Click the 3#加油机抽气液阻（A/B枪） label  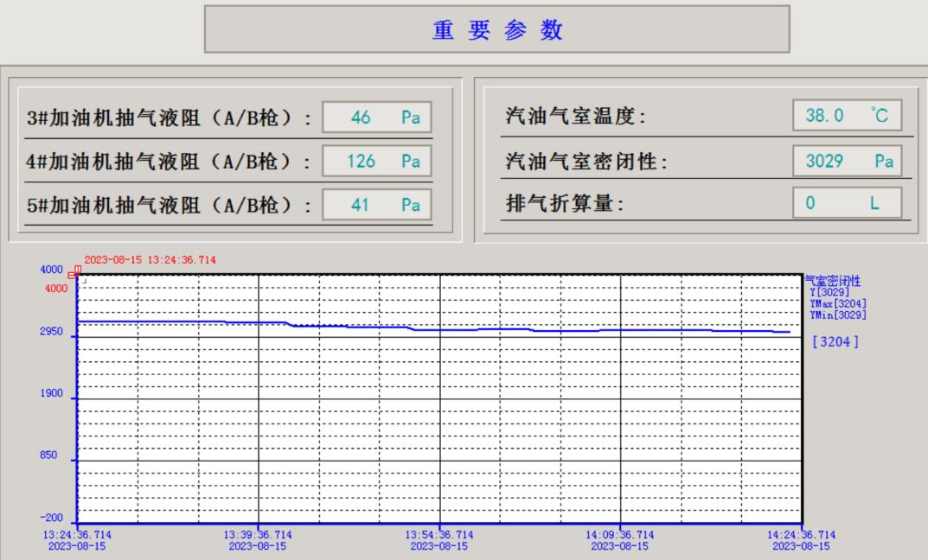pos(169,118)
